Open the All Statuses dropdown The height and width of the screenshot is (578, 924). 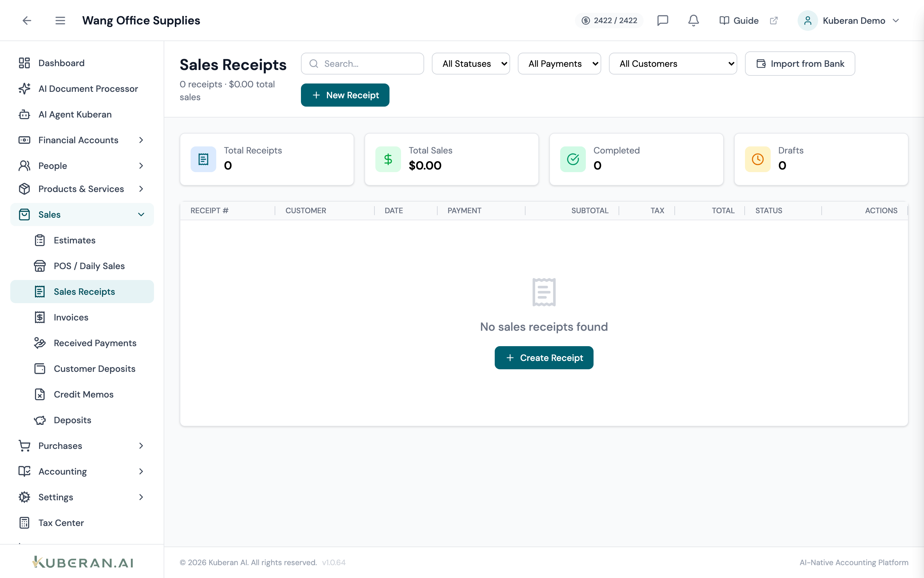pos(471,64)
